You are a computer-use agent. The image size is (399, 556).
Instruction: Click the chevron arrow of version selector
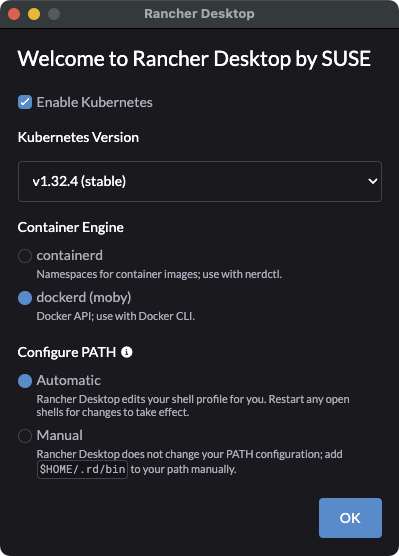pos(372,182)
